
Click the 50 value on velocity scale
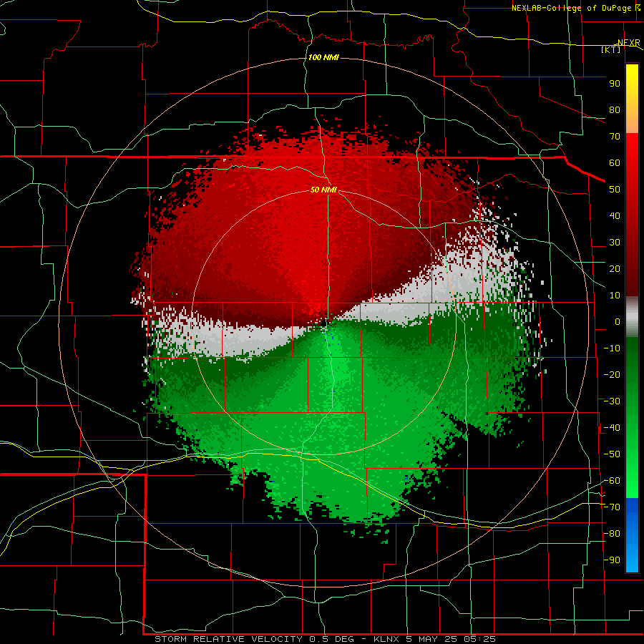pos(615,190)
